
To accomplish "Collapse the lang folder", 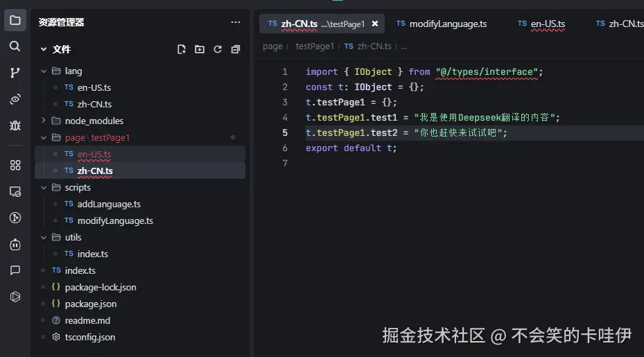I will click(x=44, y=71).
